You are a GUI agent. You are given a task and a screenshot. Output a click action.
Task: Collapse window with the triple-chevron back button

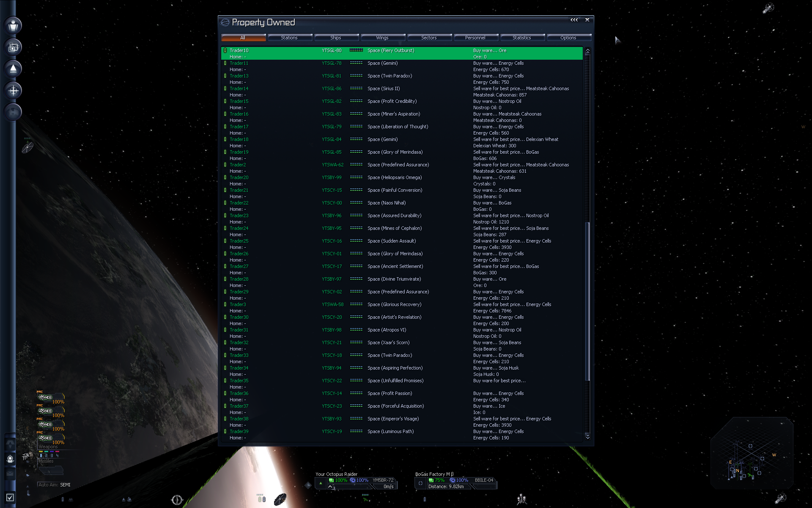[574, 20]
